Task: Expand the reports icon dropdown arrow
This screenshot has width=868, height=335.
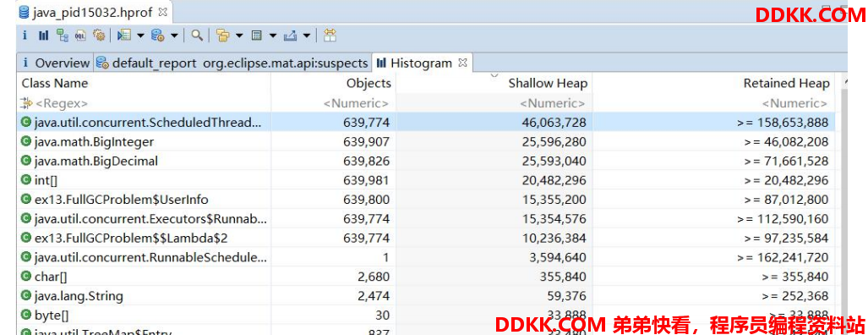Action: pos(140,36)
